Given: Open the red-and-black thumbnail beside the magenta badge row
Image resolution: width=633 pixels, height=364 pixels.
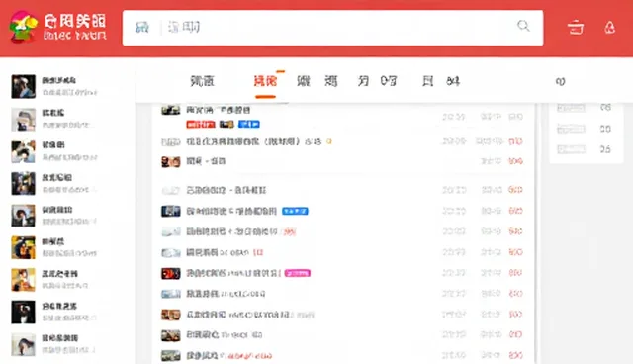Looking at the screenshot, I should pos(171,273).
